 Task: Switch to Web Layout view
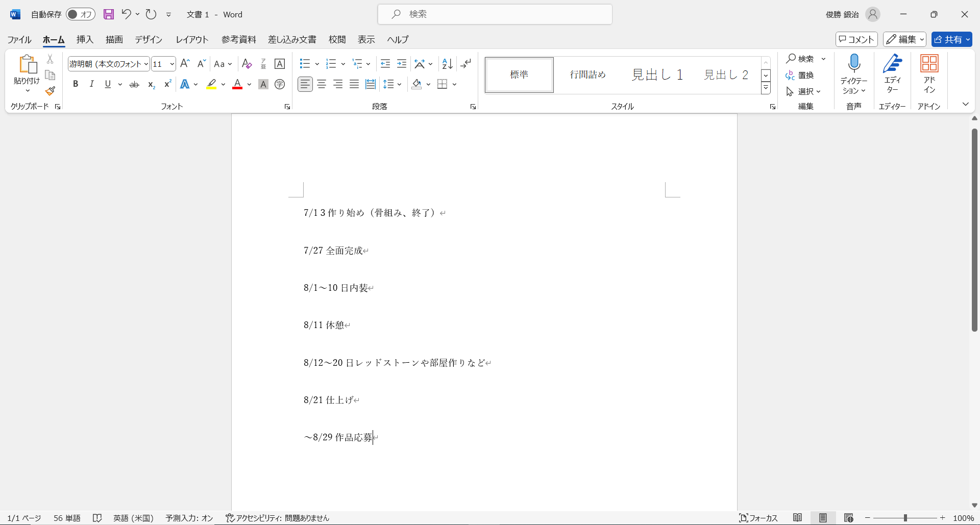click(849, 518)
